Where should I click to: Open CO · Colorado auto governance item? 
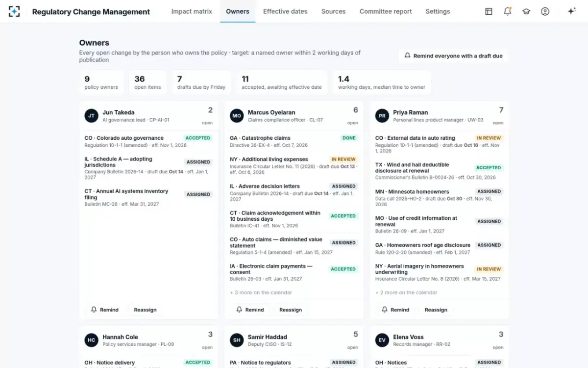click(148, 141)
